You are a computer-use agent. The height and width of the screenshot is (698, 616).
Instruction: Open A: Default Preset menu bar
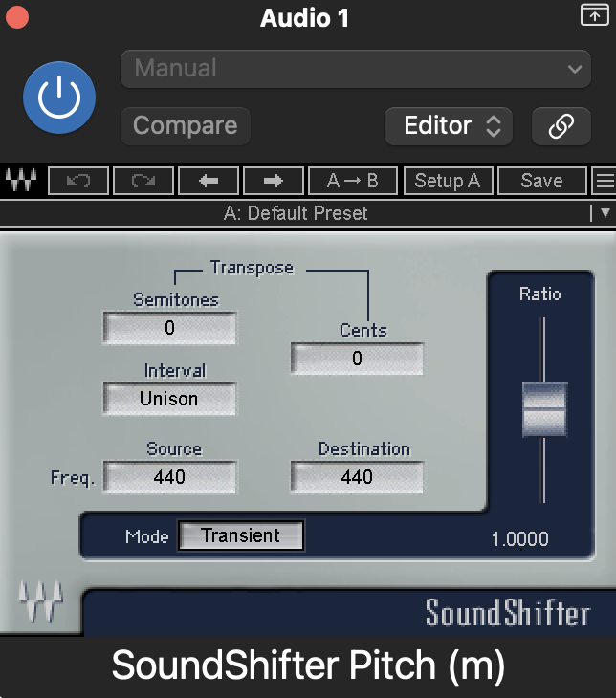click(296, 213)
